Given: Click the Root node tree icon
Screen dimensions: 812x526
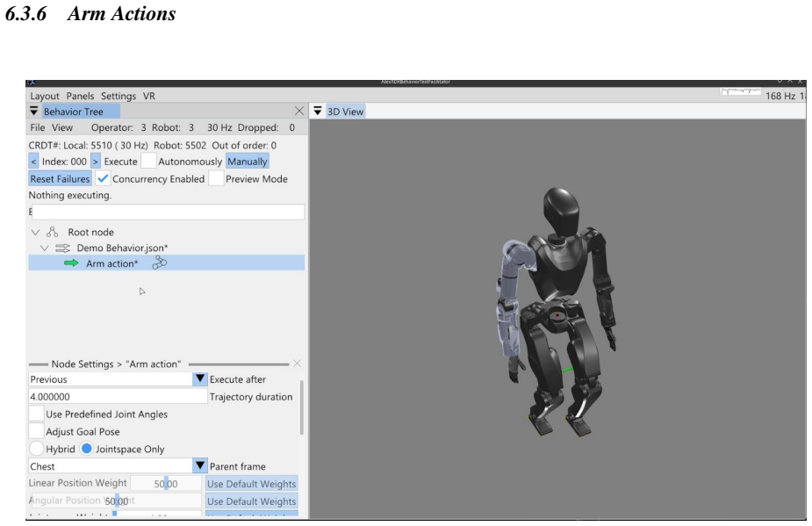Looking at the screenshot, I should tap(53, 232).
